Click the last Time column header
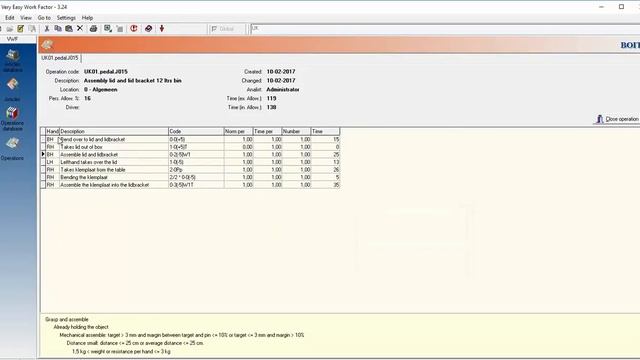 click(x=325, y=131)
